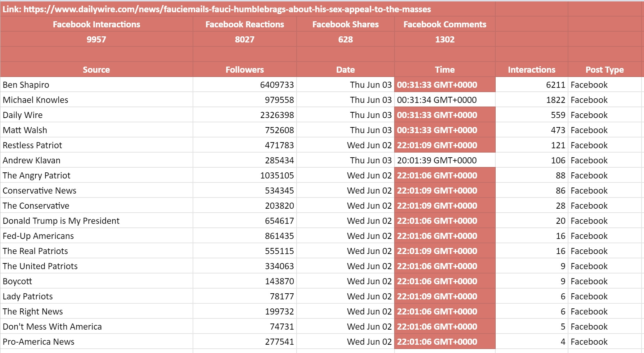Click The Right News source cell
Screen dimensions: 644x353
pyautogui.click(x=96, y=311)
